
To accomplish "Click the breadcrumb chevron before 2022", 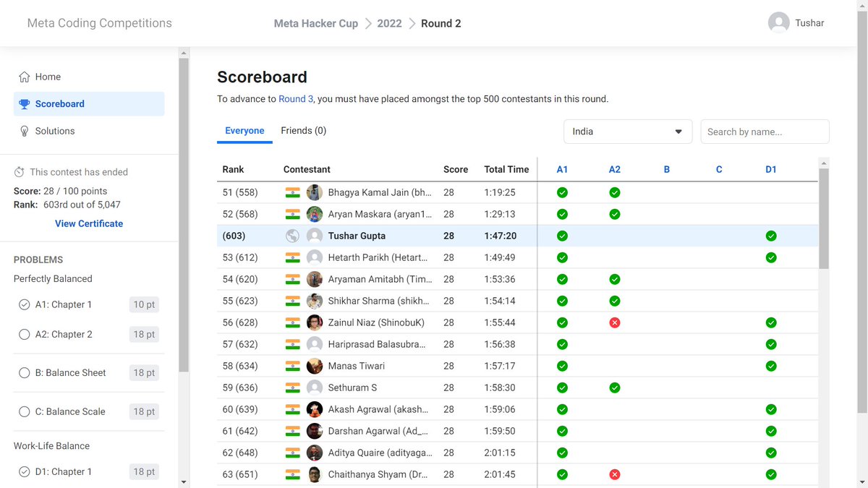I will tap(368, 23).
